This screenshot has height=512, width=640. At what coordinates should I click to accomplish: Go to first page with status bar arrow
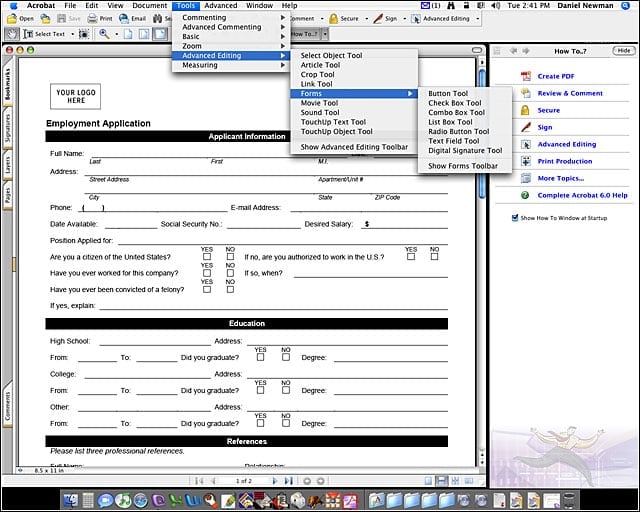(x=199, y=481)
